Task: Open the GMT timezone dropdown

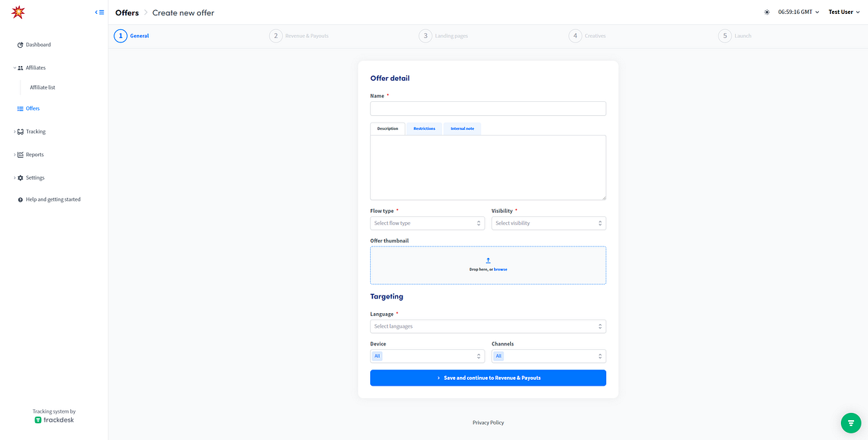Action: click(x=798, y=12)
